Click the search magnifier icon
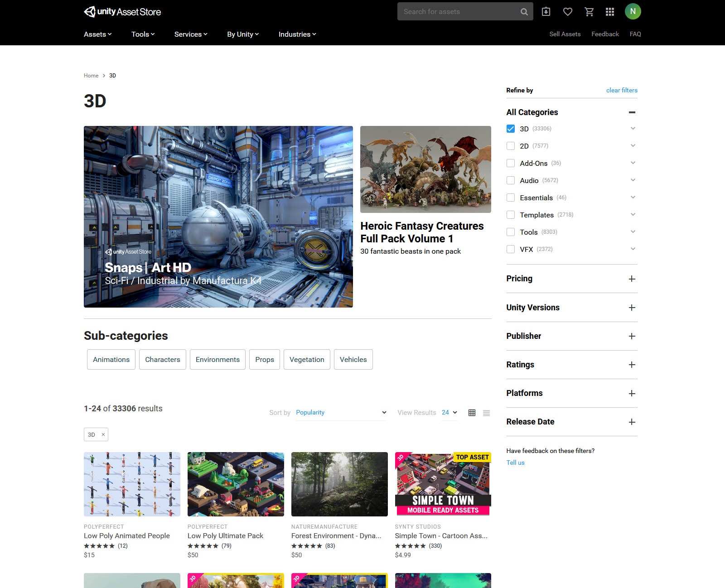Screen dimensions: 725x588 [x=524, y=12]
